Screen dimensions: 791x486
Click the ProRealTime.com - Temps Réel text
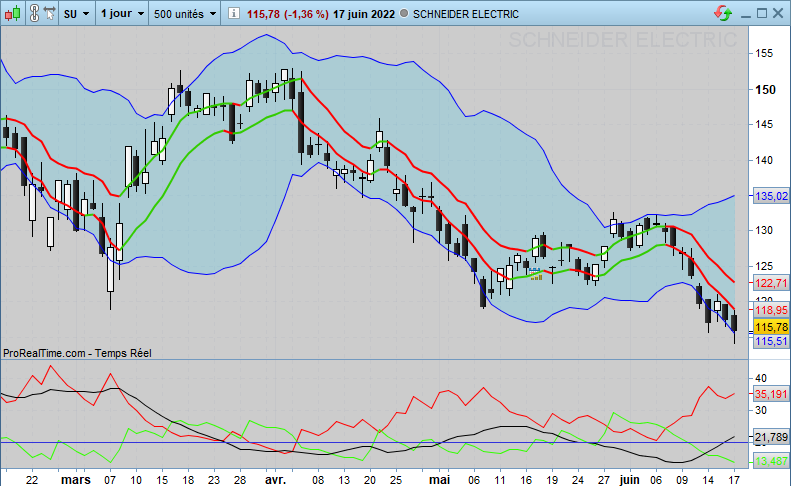77,353
